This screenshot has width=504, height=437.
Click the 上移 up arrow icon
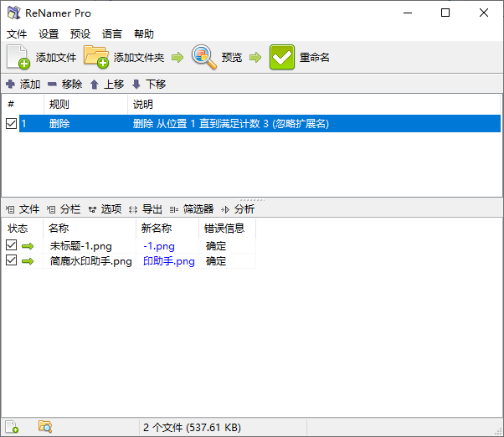coord(94,85)
